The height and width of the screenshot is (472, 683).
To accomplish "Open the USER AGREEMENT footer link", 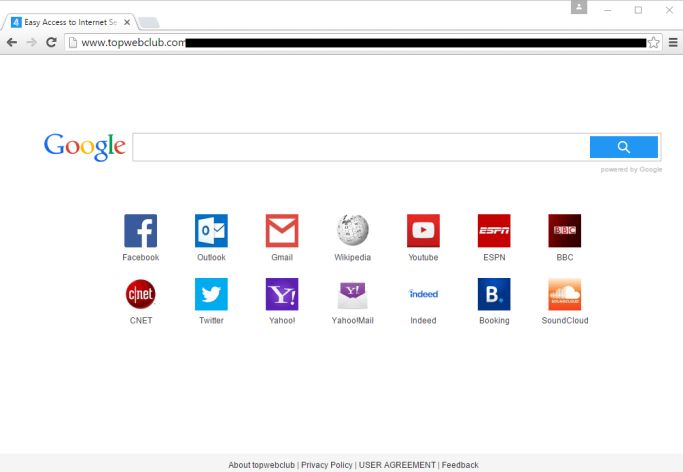I will coord(397,465).
